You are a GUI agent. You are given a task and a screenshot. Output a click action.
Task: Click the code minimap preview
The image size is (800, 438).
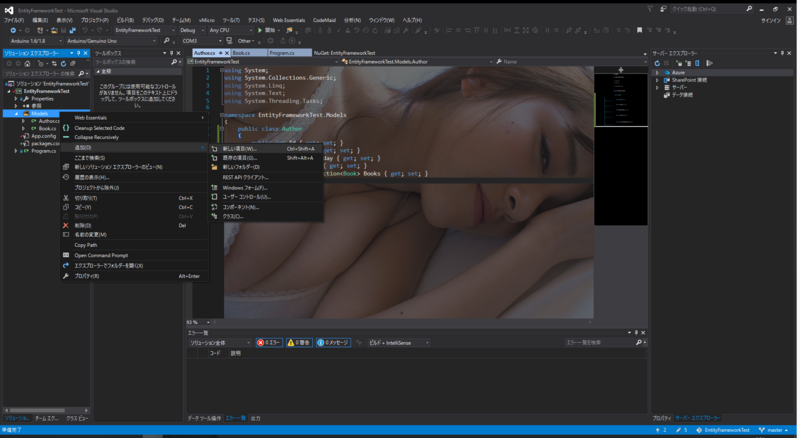point(621,150)
